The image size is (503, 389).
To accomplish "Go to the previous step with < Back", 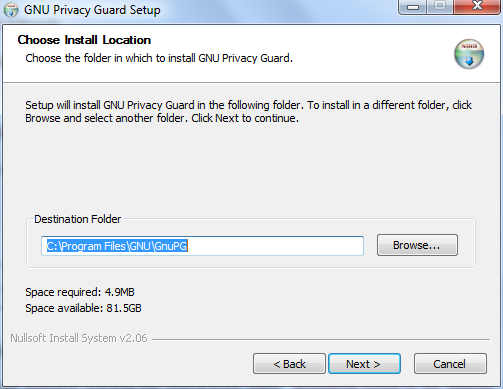I will coord(289,364).
